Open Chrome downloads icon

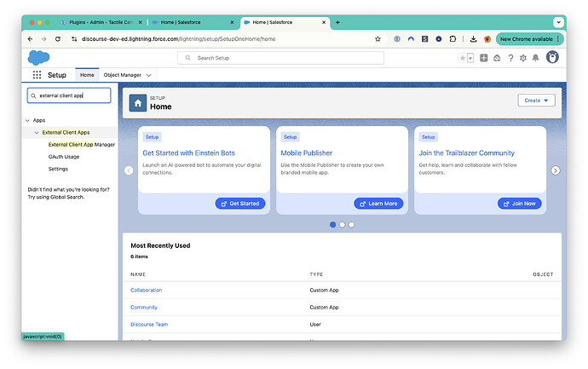pos(473,39)
